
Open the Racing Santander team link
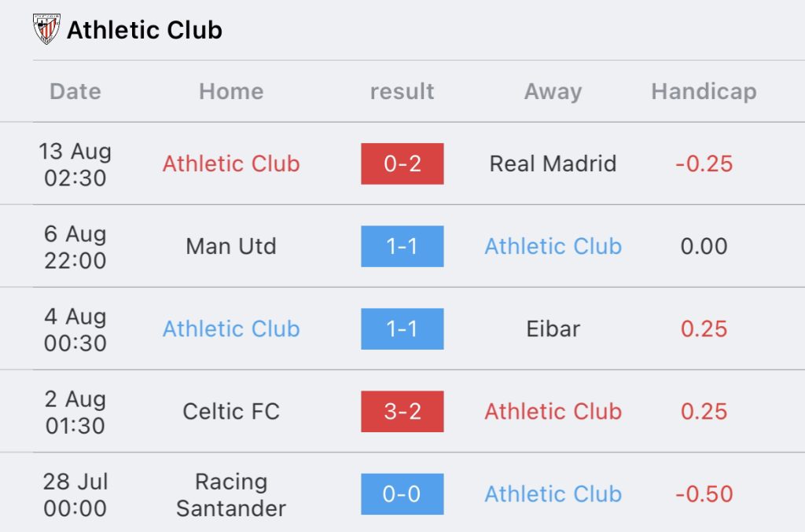coord(231,495)
